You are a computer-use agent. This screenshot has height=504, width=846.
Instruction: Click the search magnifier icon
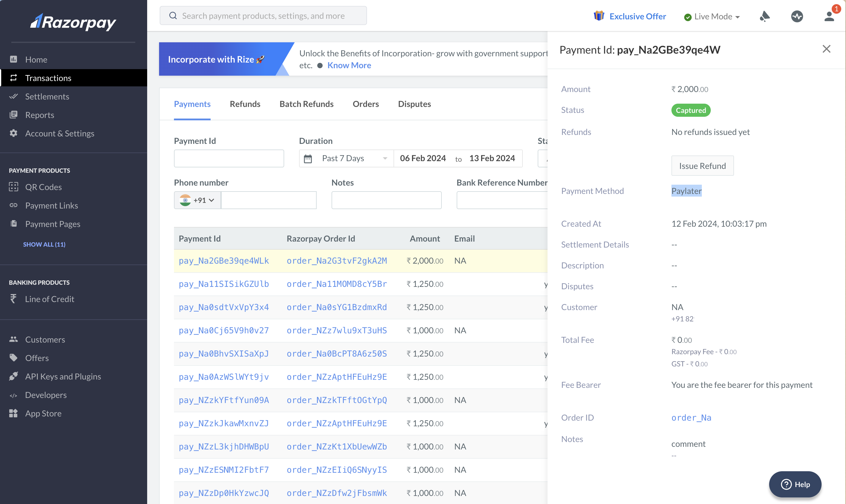pos(173,15)
